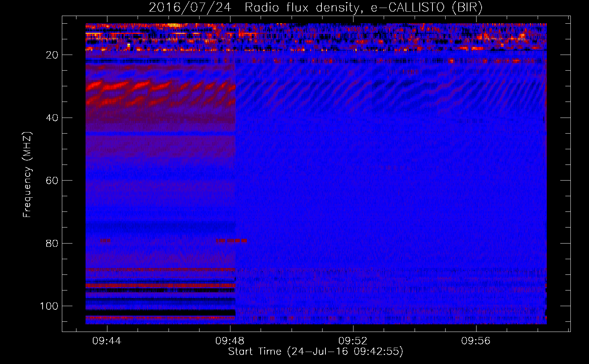Click the 100 frequency tick label
Screen dimensions: 589x364
49,306
